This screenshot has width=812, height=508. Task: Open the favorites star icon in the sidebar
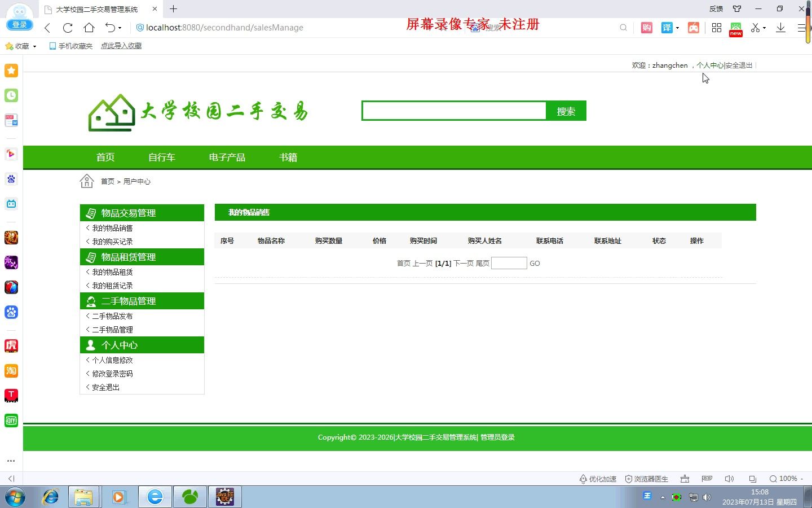pyautogui.click(x=11, y=71)
